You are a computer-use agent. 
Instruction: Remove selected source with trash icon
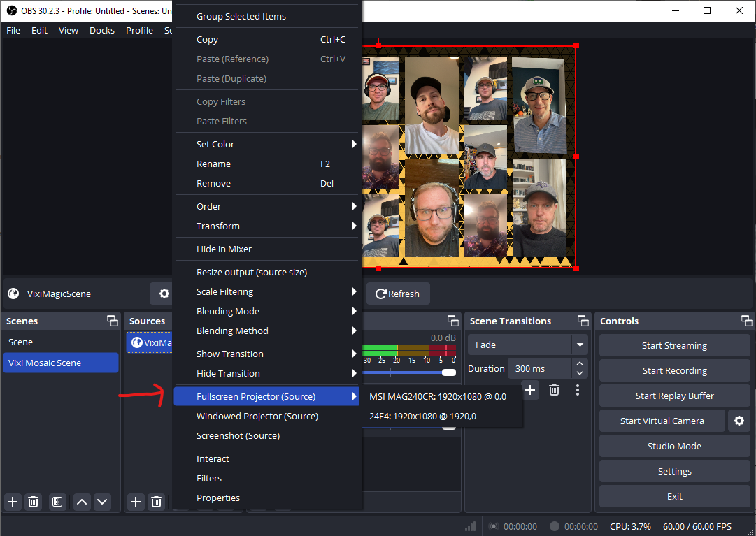point(156,502)
